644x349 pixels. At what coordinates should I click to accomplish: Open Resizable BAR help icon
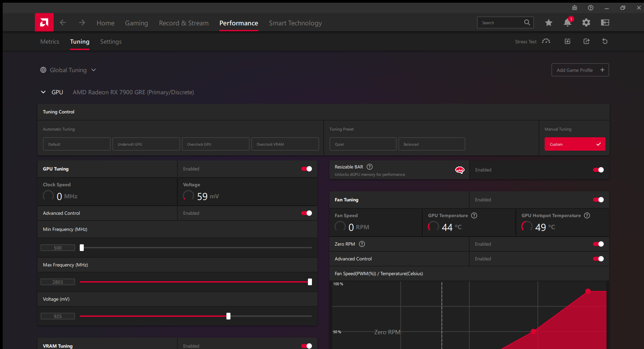point(370,167)
